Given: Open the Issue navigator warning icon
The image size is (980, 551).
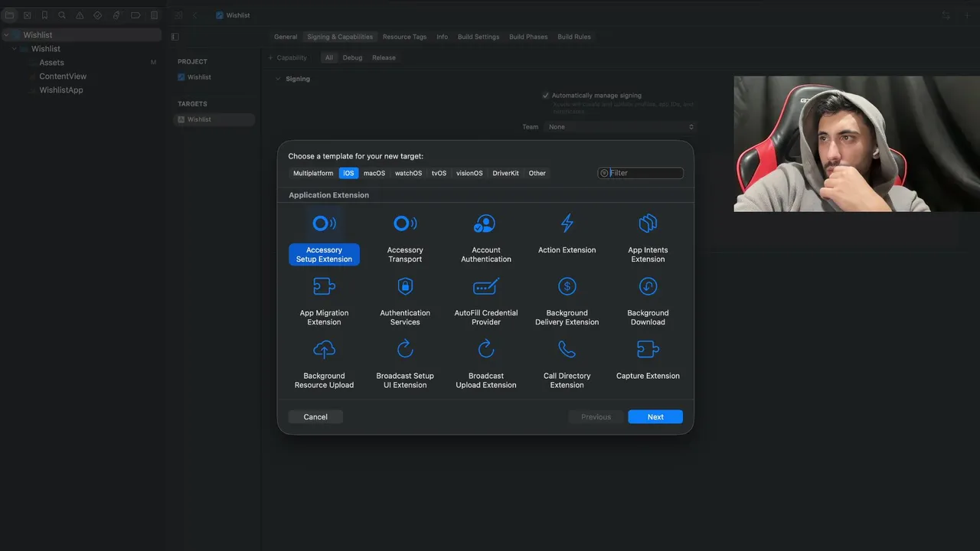Looking at the screenshot, I should point(80,15).
